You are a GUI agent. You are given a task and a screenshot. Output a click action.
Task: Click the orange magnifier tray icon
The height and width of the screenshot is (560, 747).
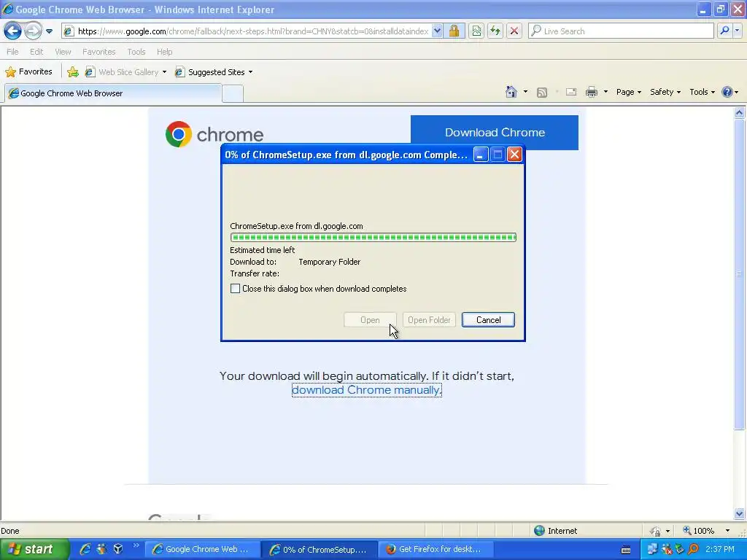(693, 549)
